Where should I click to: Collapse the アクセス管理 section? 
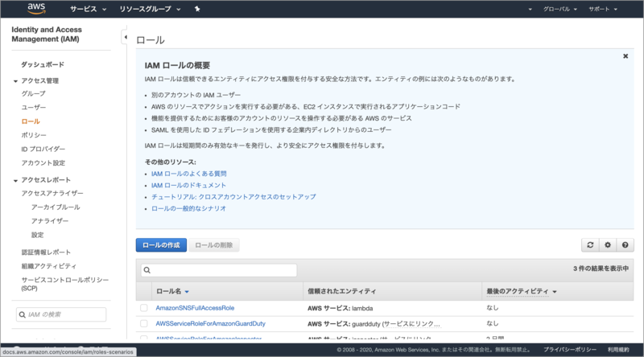click(x=15, y=81)
